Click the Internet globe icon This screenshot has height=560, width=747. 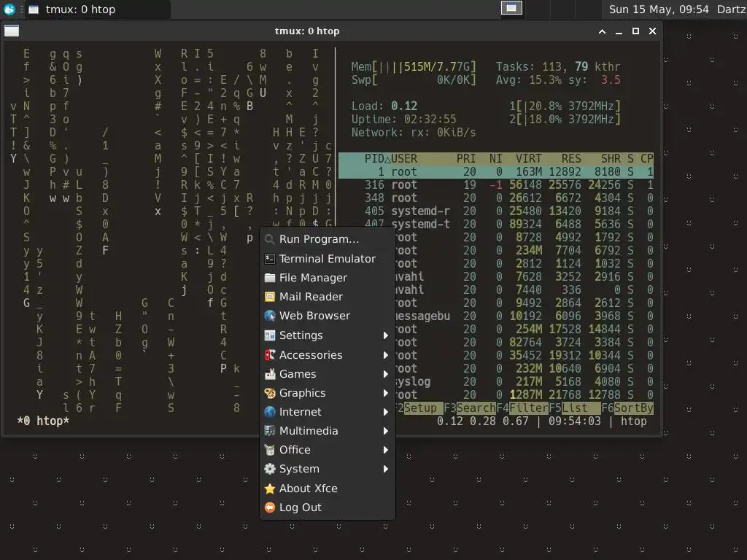[270, 412]
